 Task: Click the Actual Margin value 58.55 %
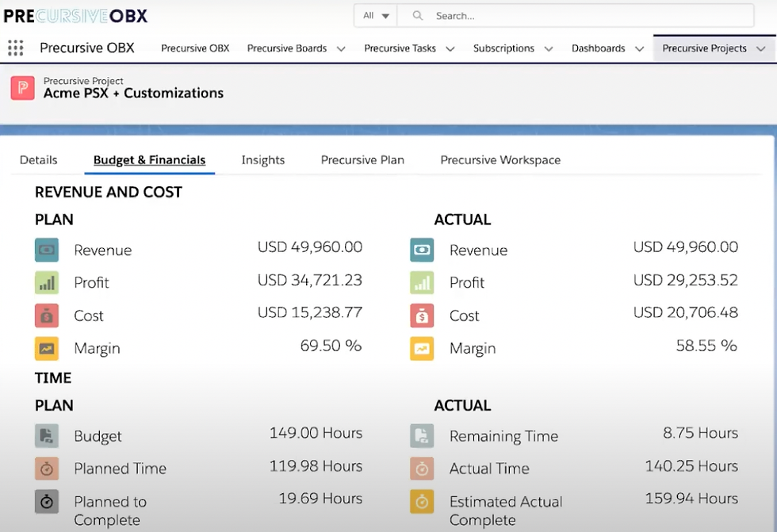click(x=706, y=345)
